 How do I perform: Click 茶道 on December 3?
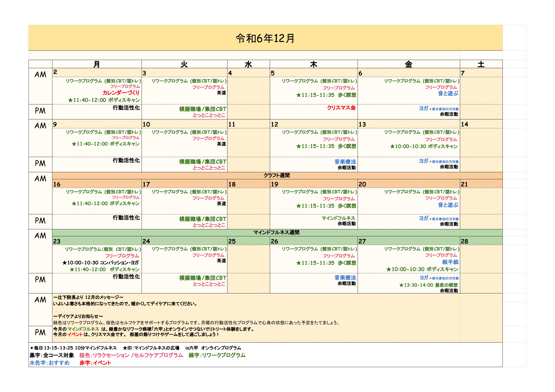[x=221, y=93]
